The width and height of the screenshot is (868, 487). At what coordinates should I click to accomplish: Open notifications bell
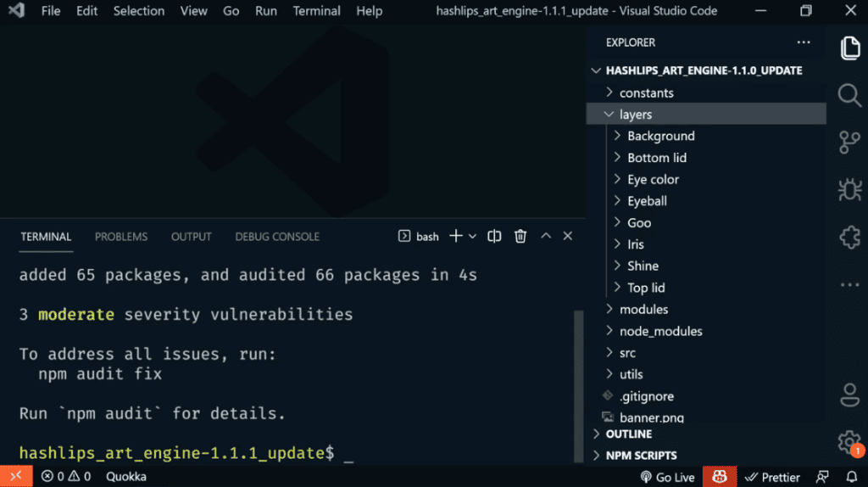tap(852, 477)
